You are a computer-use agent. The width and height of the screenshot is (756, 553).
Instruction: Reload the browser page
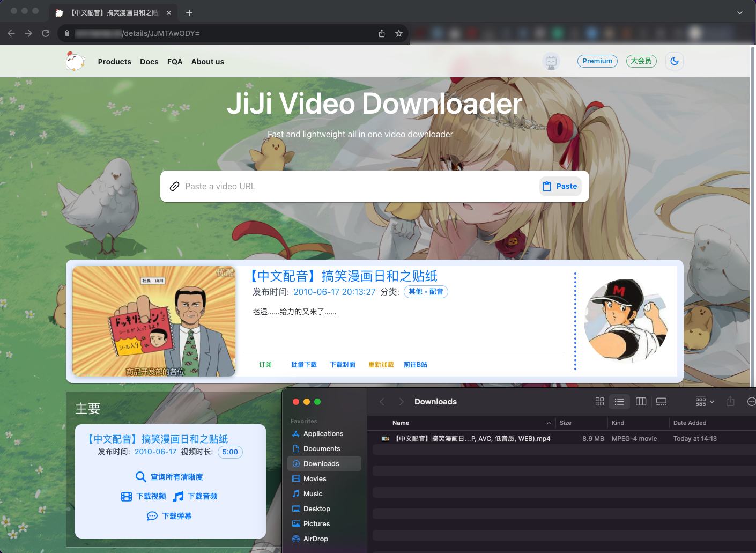(x=46, y=33)
